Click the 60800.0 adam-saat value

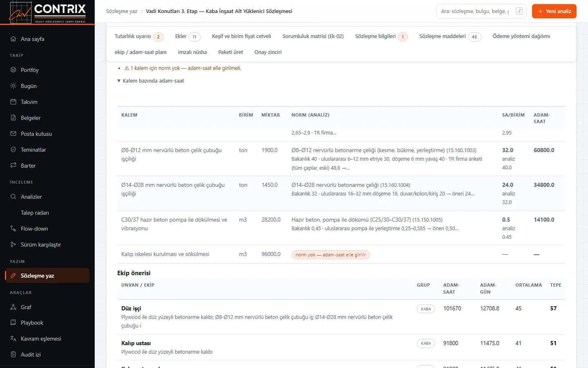[544, 150]
